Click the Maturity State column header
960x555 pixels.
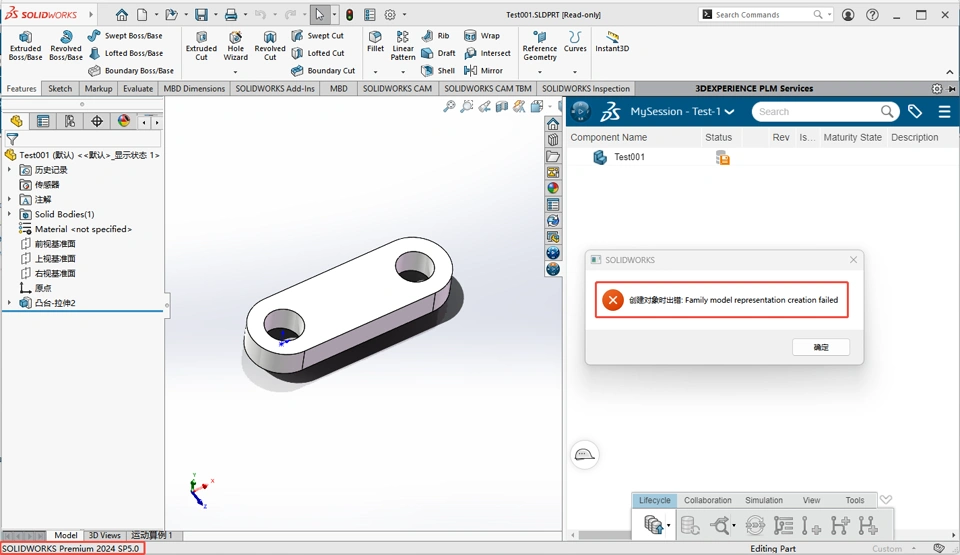[x=852, y=137]
